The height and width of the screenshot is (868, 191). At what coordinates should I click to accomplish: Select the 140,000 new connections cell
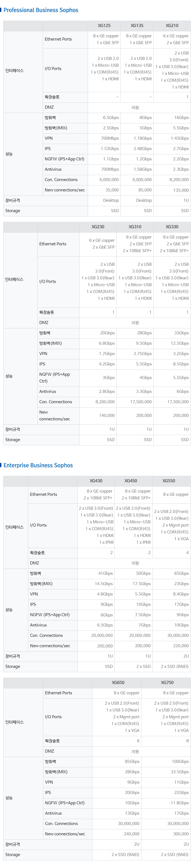click(107, 415)
